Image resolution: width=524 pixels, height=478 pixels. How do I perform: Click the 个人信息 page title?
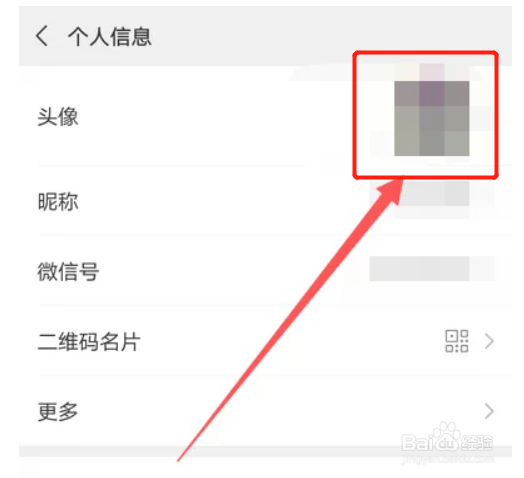110,36
